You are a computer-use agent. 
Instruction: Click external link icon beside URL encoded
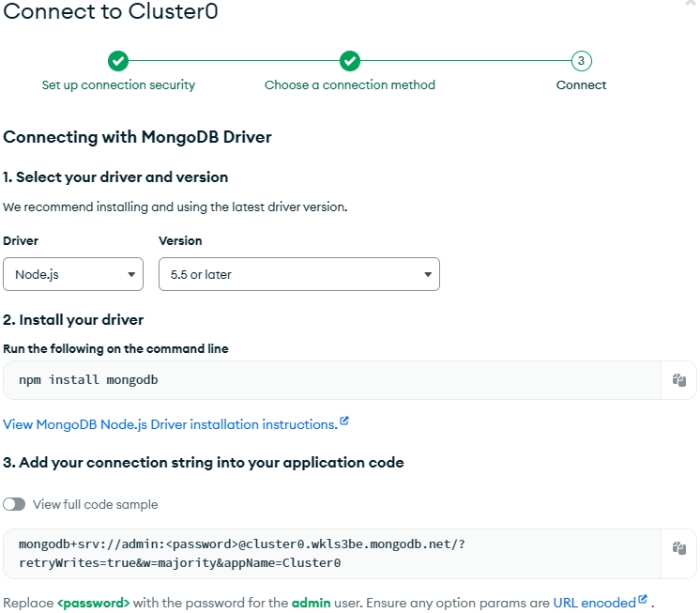[x=643, y=600]
